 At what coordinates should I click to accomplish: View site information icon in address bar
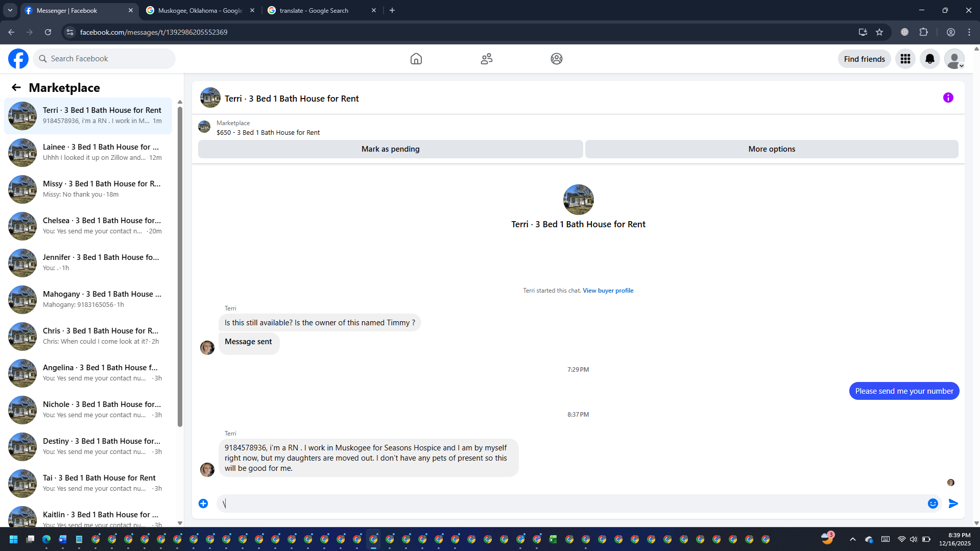[x=70, y=32]
